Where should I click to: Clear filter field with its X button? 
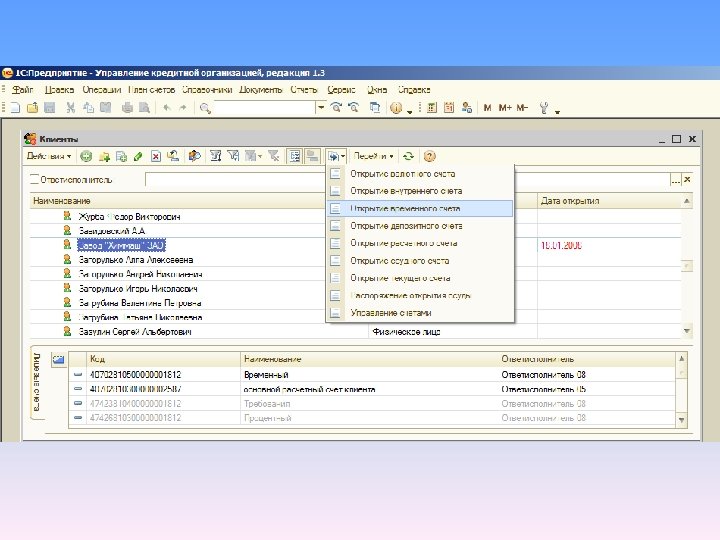[687, 180]
